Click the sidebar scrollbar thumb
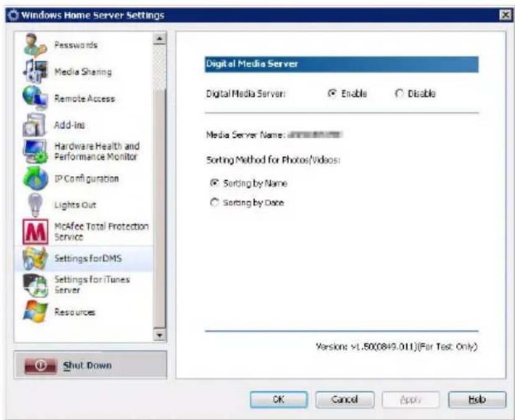515x420 pixels. coord(160,209)
